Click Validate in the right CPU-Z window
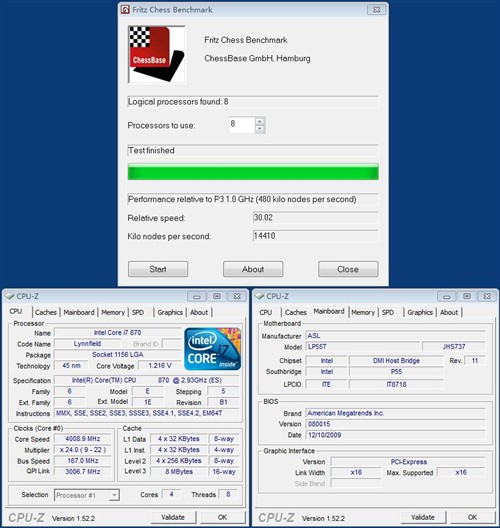Viewport: 500px width, 528px height. point(423,517)
